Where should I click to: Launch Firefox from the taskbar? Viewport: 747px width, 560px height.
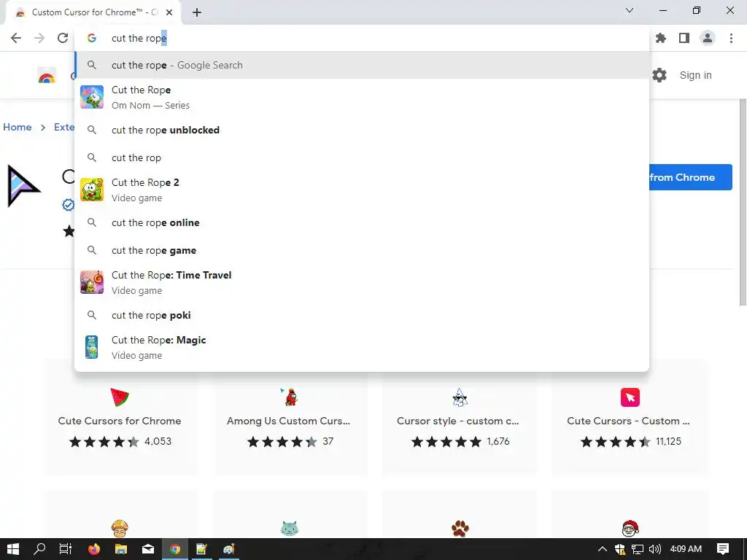point(94,549)
